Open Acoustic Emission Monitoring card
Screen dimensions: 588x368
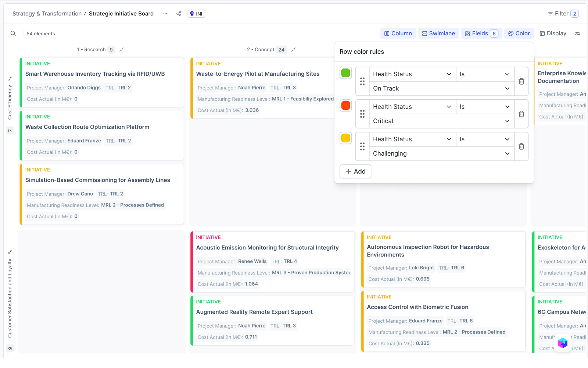click(273, 262)
